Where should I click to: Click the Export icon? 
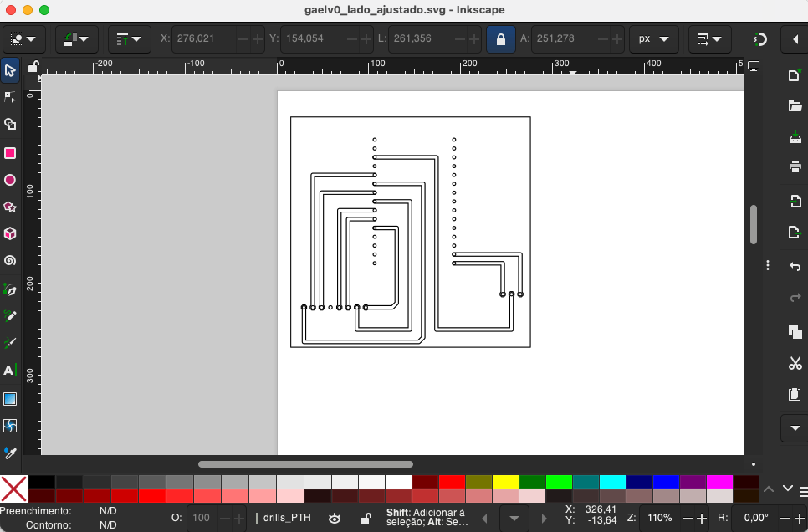pyautogui.click(x=795, y=232)
